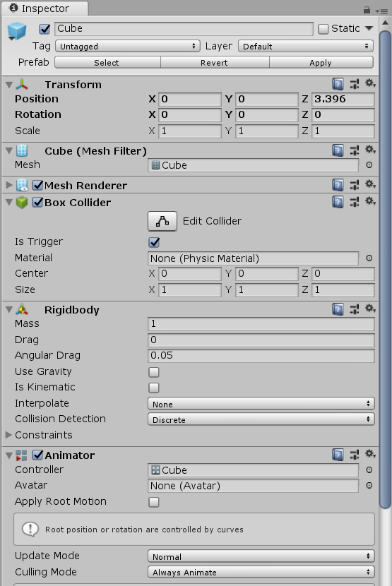
Task: Select the Inspector tab
Action: click(x=44, y=8)
